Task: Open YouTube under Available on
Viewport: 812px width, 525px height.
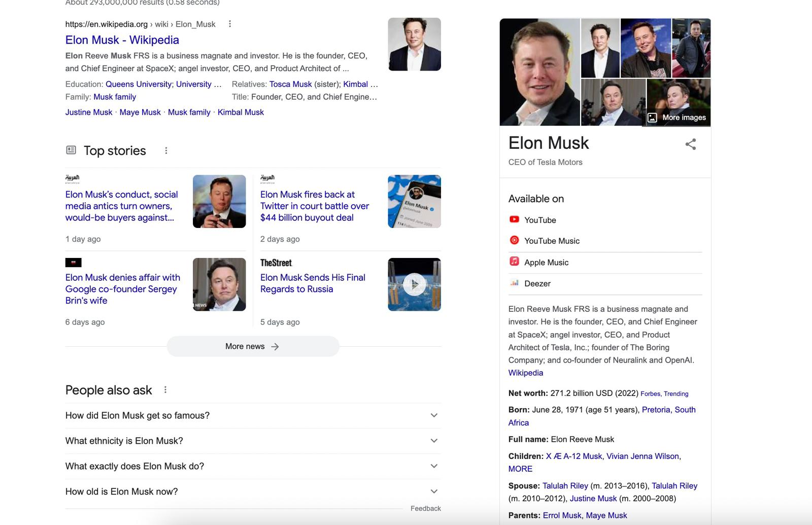Action: pyautogui.click(x=540, y=220)
